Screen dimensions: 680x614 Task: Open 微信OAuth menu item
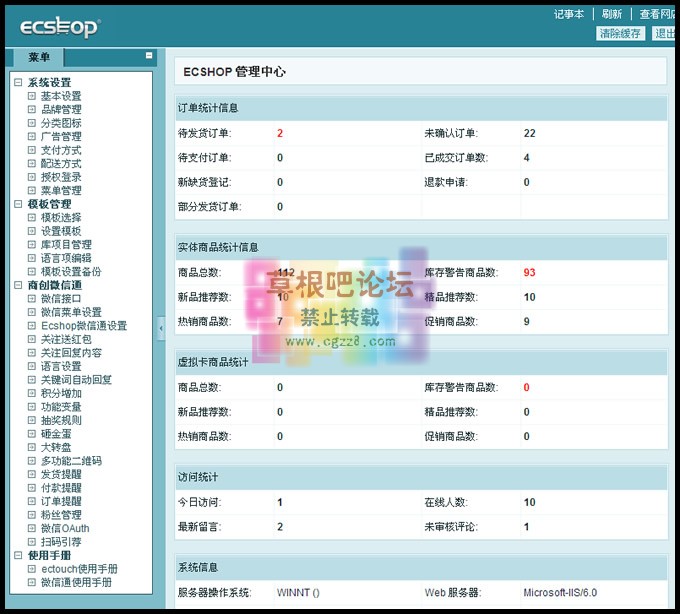pyautogui.click(x=65, y=529)
